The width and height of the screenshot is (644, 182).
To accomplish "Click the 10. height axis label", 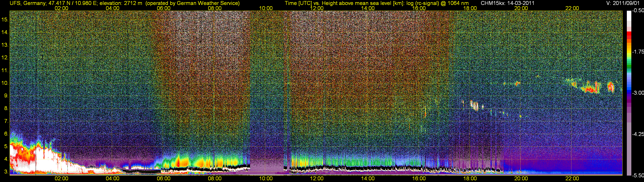I will pyautogui.click(x=5, y=83).
